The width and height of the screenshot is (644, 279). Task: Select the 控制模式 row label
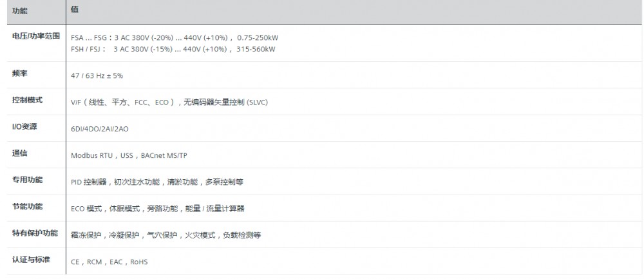click(x=28, y=101)
